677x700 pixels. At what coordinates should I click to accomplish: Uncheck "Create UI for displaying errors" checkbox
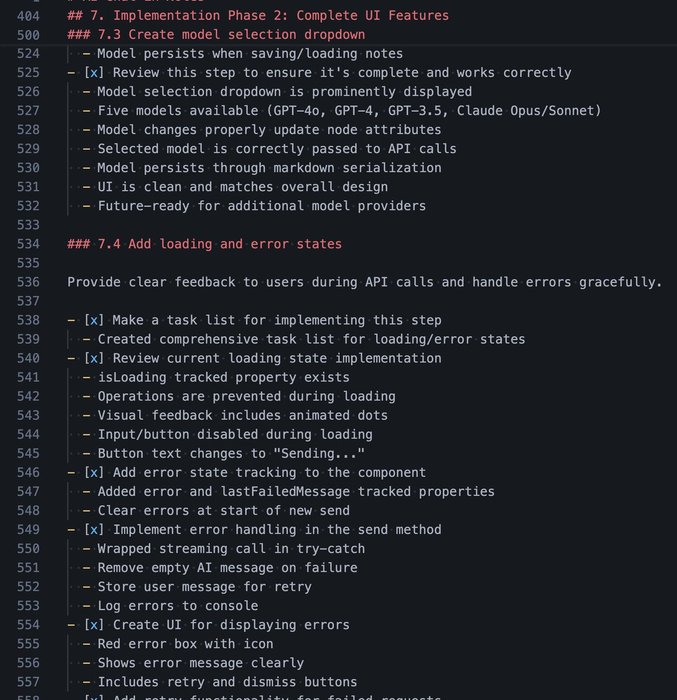click(x=93, y=624)
